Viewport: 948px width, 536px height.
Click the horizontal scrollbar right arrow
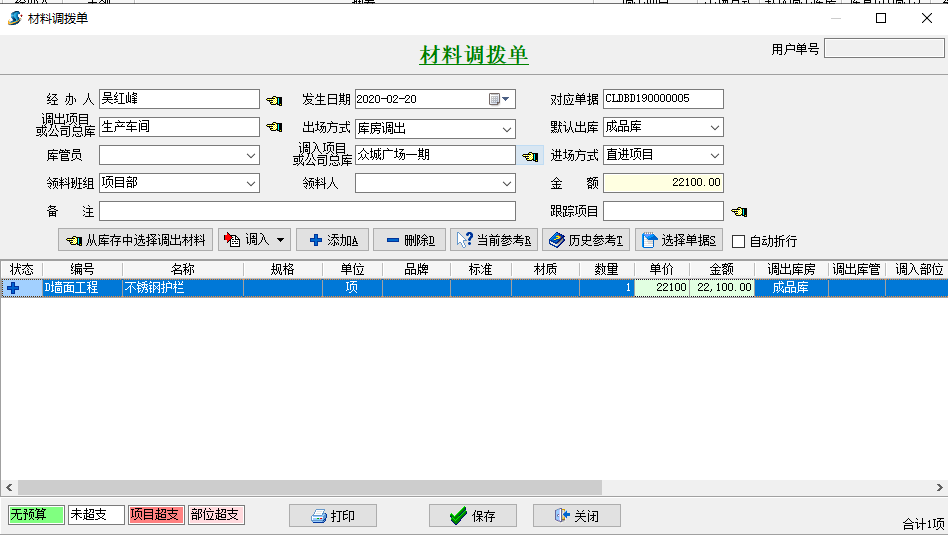click(x=940, y=487)
